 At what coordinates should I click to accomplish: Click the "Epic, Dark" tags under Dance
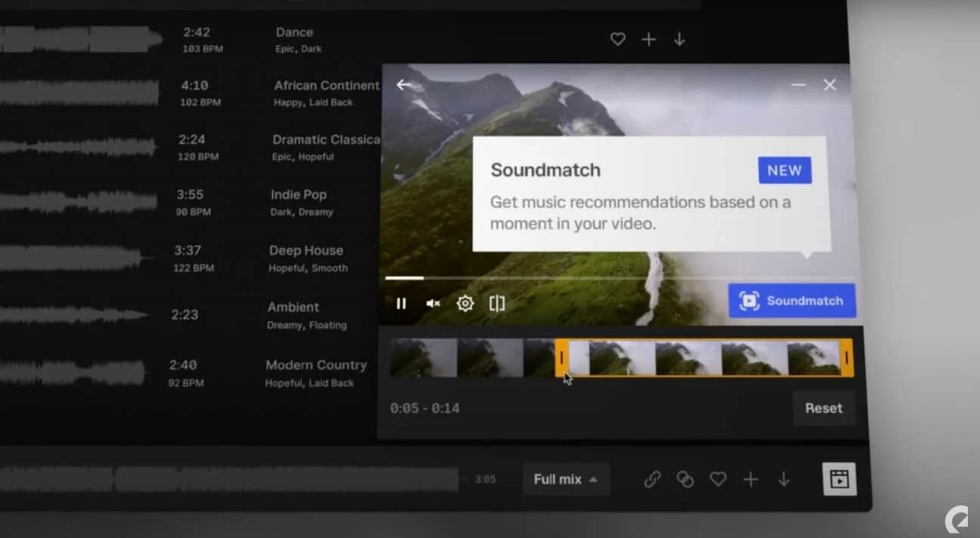(x=299, y=49)
